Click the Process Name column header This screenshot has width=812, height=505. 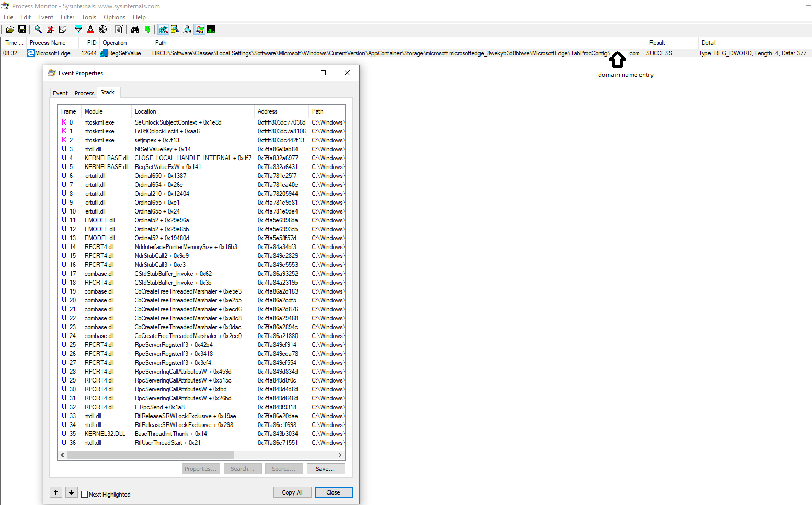53,43
